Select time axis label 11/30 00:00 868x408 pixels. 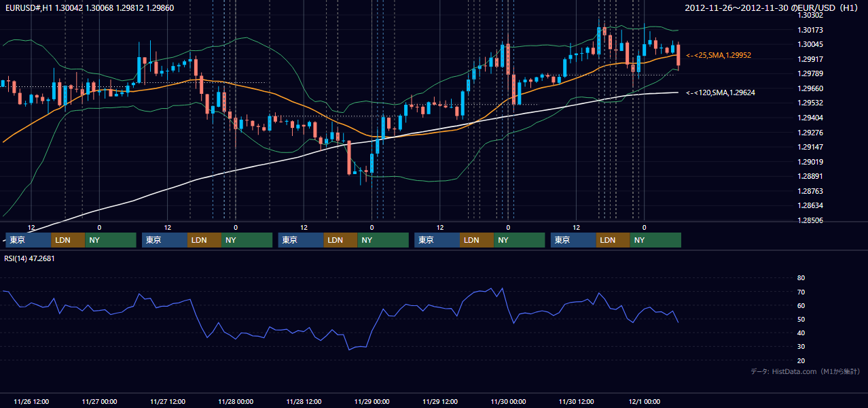tap(508, 401)
